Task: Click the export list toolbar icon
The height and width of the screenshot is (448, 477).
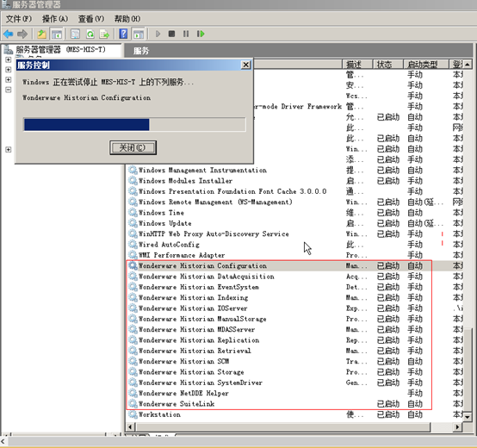Action: (x=104, y=34)
